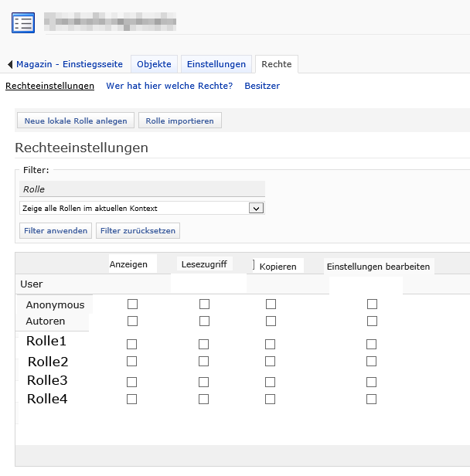Screen dimensions: 470x476
Task: Enable Einstellungen bearbeiten for Rolle2
Action: coord(372,361)
